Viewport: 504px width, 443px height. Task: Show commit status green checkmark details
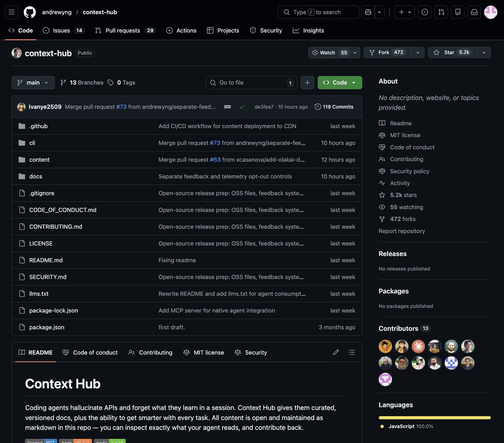pyautogui.click(x=242, y=107)
